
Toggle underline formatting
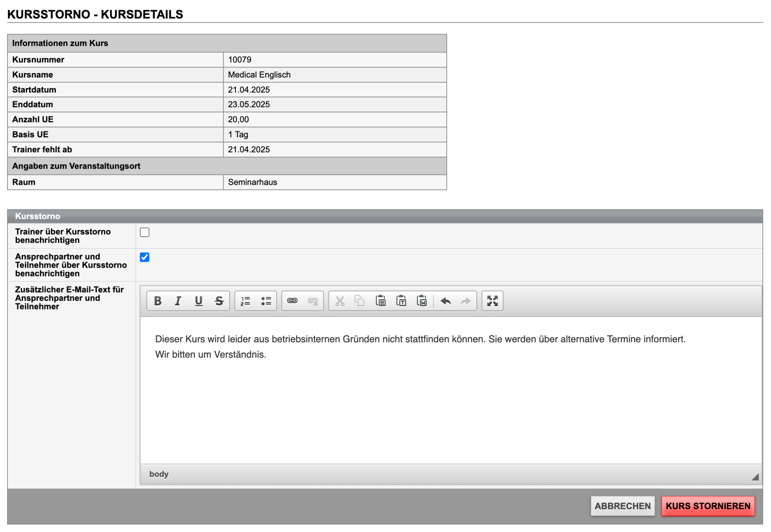[199, 301]
